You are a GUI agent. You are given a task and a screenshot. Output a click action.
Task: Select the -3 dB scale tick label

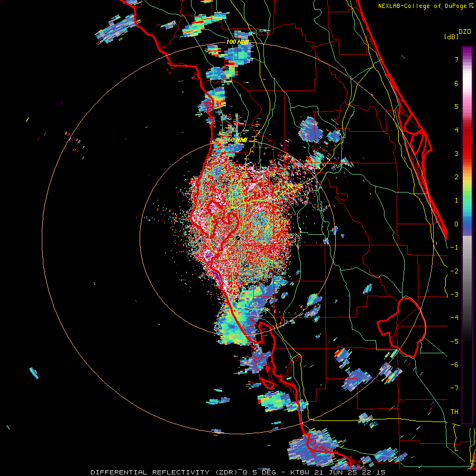point(454,295)
